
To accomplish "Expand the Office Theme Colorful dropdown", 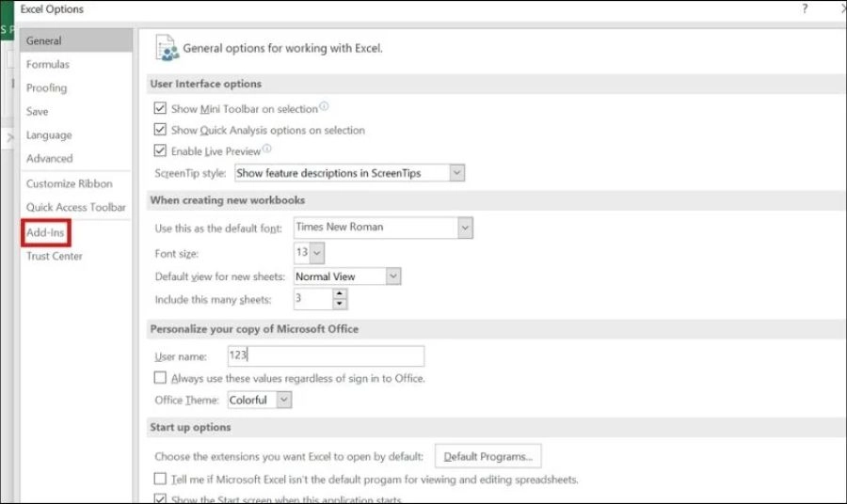I will pos(284,400).
